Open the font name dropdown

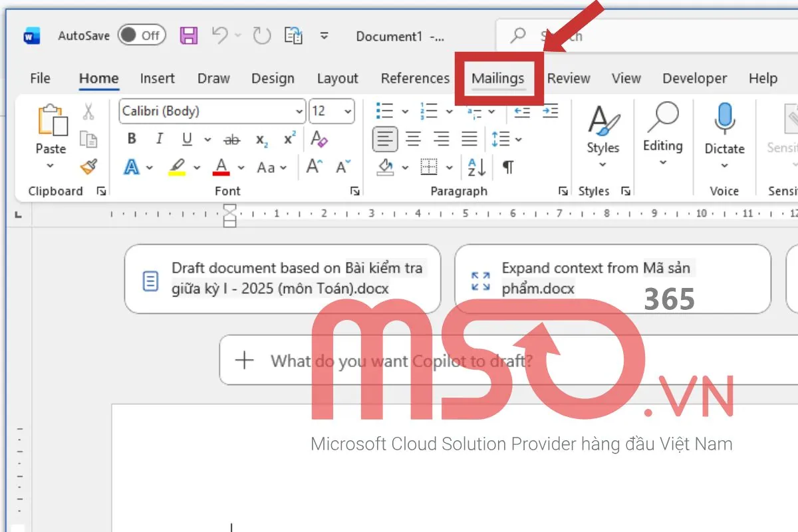pyautogui.click(x=298, y=111)
